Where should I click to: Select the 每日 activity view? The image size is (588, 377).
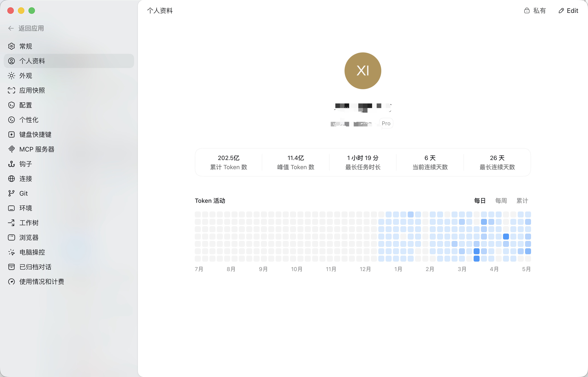[x=480, y=201]
